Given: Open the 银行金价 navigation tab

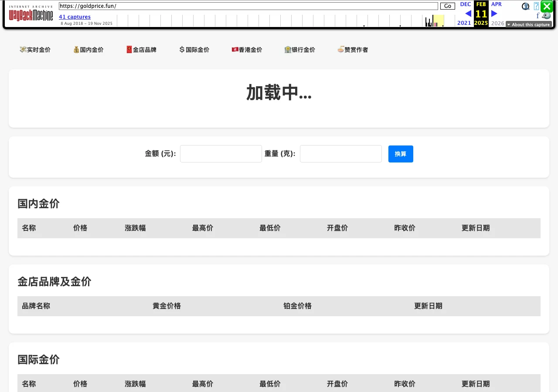Looking at the screenshot, I should click(x=300, y=50).
